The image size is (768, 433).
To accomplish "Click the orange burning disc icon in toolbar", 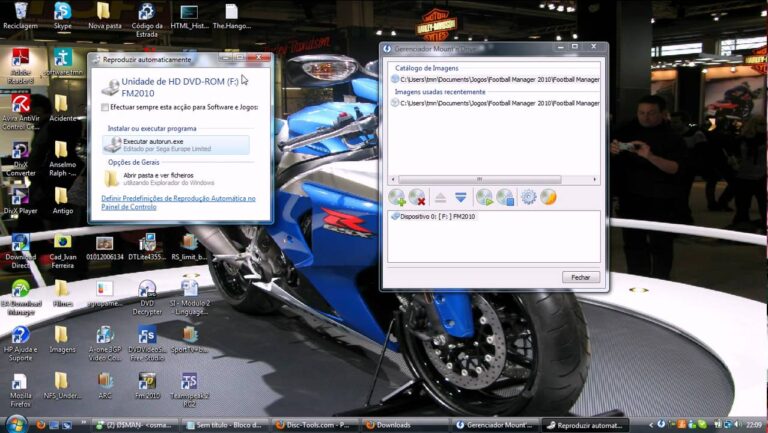I will coord(549,197).
